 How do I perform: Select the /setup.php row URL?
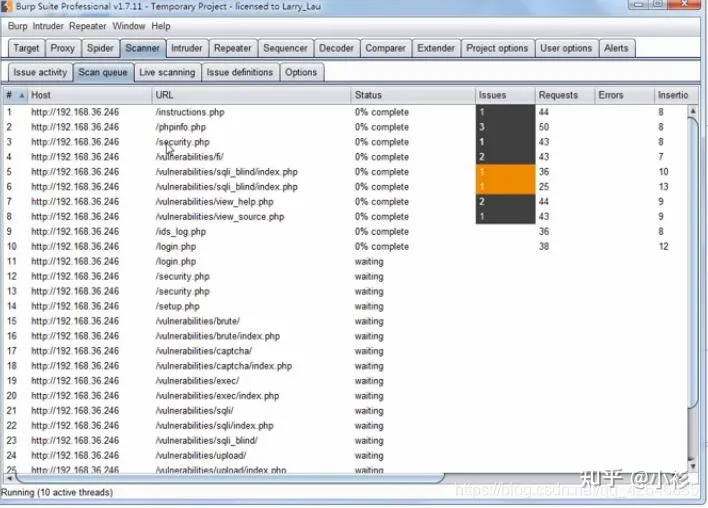click(177, 306)
